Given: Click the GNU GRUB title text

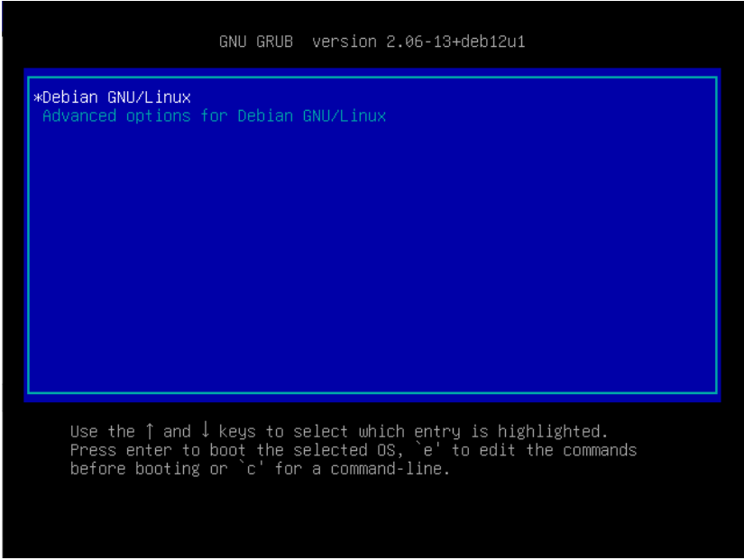Looking at the screenshot, I should [256, 41].
